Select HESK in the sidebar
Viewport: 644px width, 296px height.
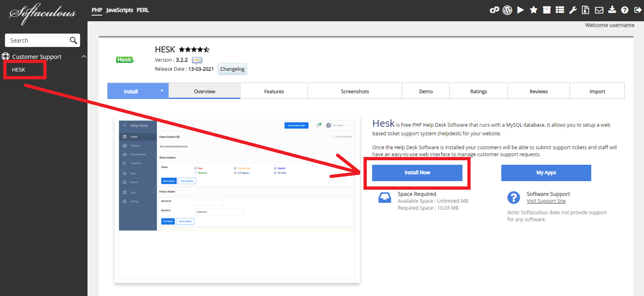(x=18, y=70)
